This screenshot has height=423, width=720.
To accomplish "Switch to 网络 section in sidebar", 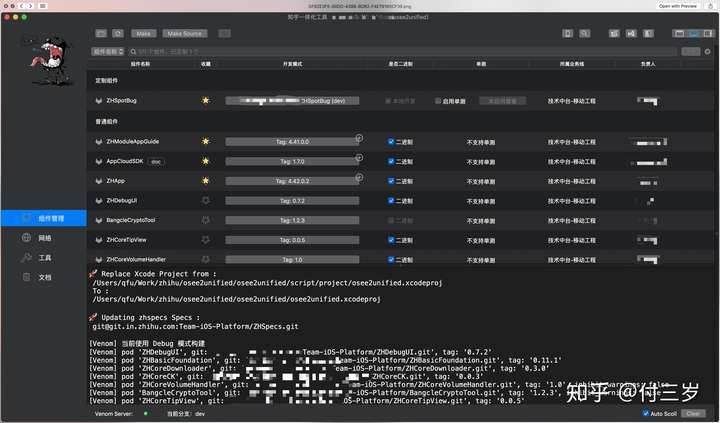I will click(x=45, y=238).
